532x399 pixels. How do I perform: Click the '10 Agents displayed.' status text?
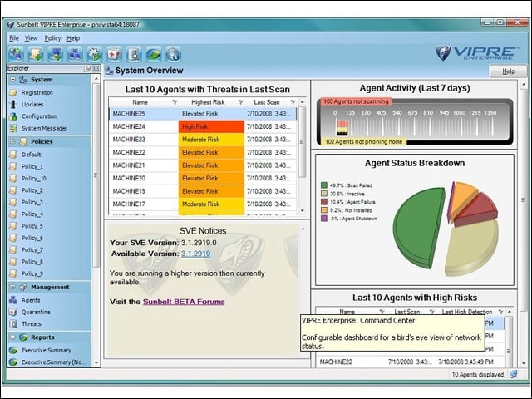pyautogui.click(x=479, y=374)
